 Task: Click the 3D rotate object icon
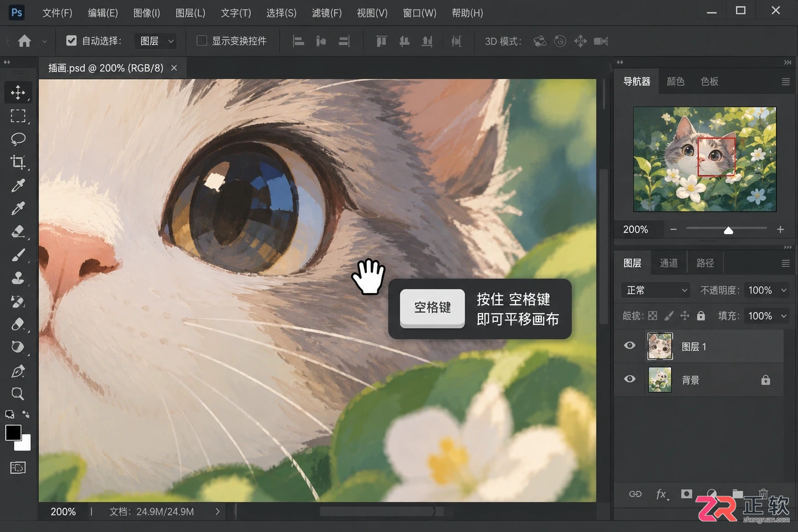coord(540,41)
